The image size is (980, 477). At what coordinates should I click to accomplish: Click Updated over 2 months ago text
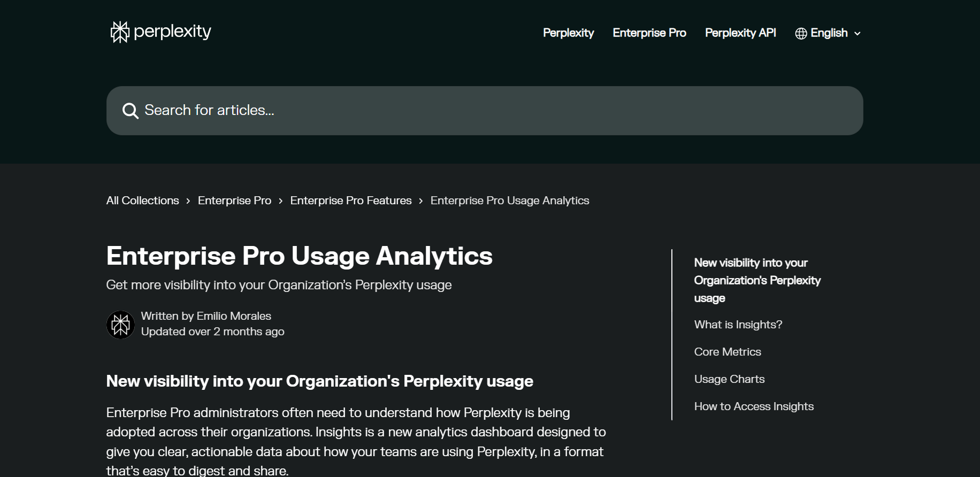click(212, 332)
